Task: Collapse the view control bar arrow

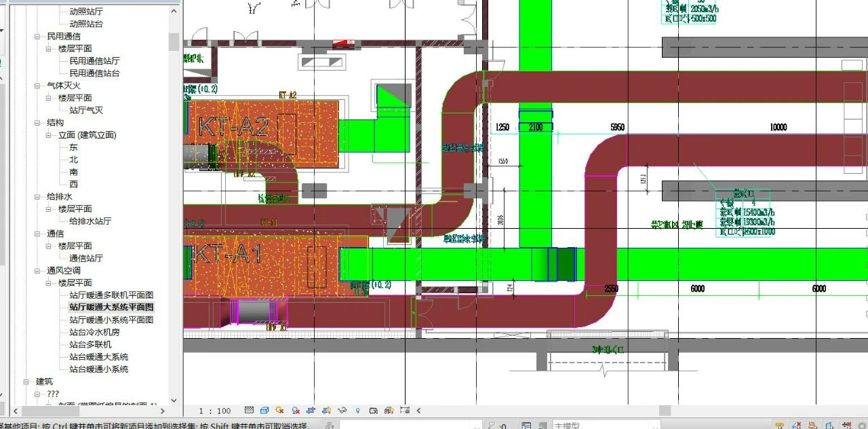Action: [x=418, y=411]
